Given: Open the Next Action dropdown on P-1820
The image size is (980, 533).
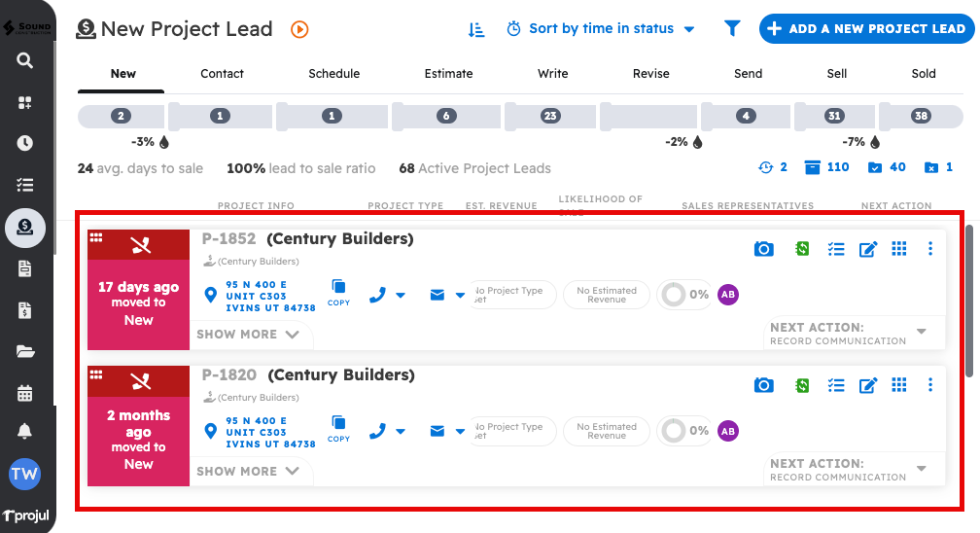Looking at the screenshot, I should 922,468.
